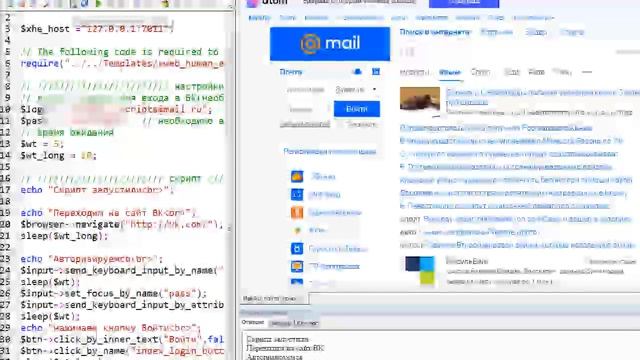Click code line '$wt_long = 10;'
Screen dimensions: 640x360
[x=58, y=156]
